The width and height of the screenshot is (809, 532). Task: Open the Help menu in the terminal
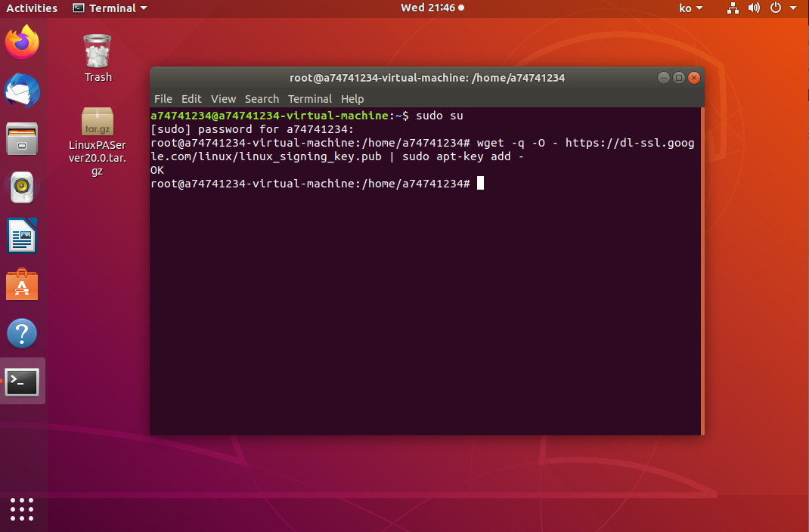pos(352,99)
